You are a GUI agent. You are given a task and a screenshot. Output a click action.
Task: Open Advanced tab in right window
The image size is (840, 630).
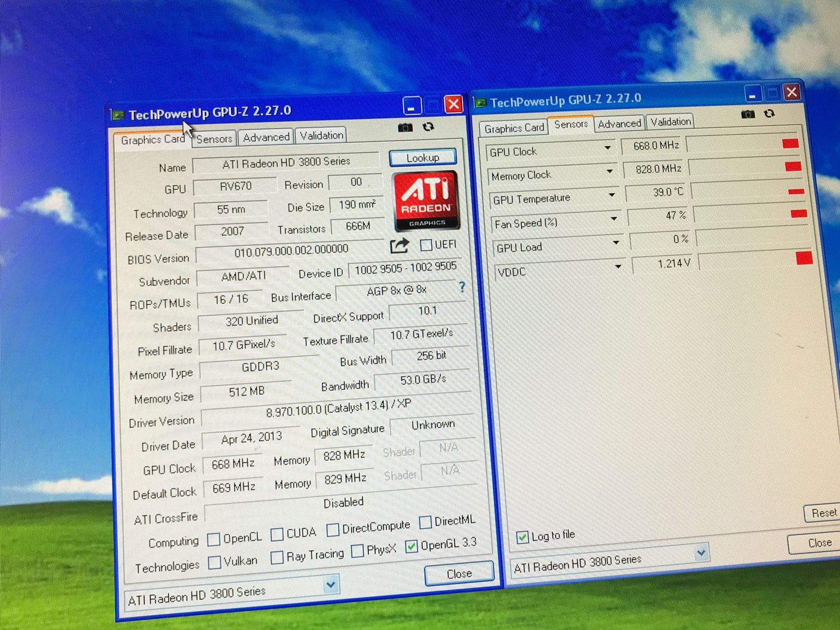point(619,124)
